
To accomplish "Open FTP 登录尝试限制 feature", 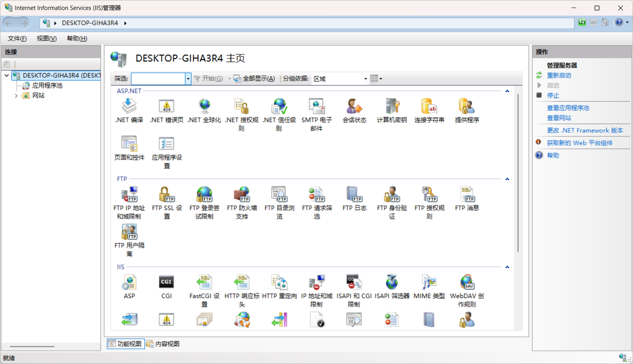I will 204,203.
